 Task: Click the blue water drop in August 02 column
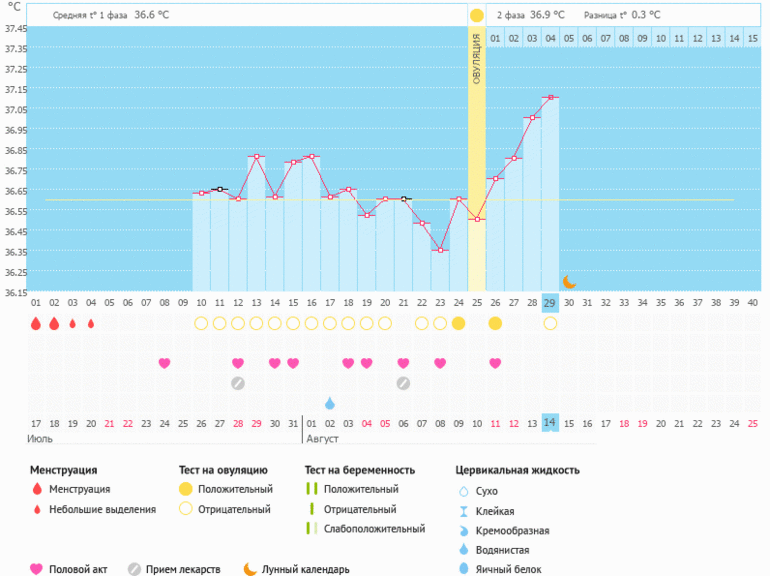[329, 402]
